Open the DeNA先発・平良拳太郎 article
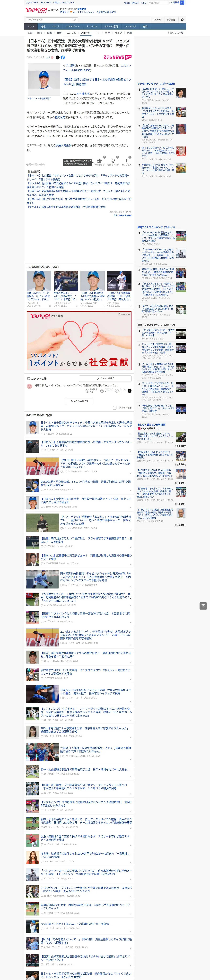210x980 pixels. 85,483
